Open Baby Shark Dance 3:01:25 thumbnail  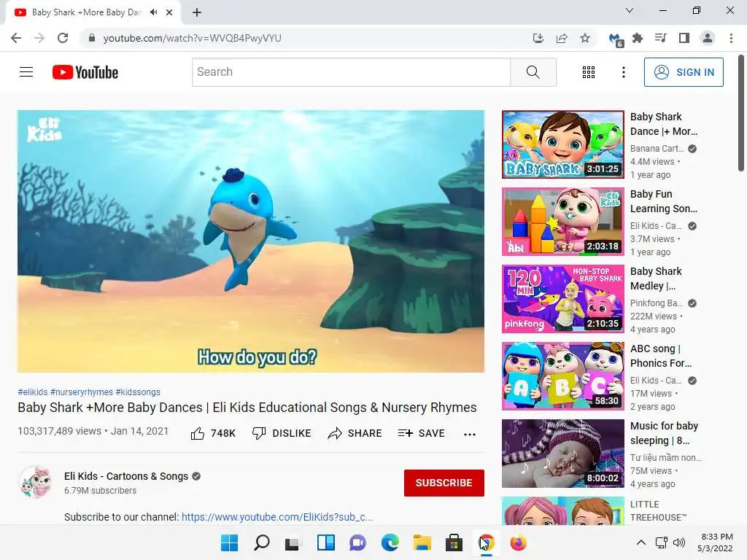(563, 144)
